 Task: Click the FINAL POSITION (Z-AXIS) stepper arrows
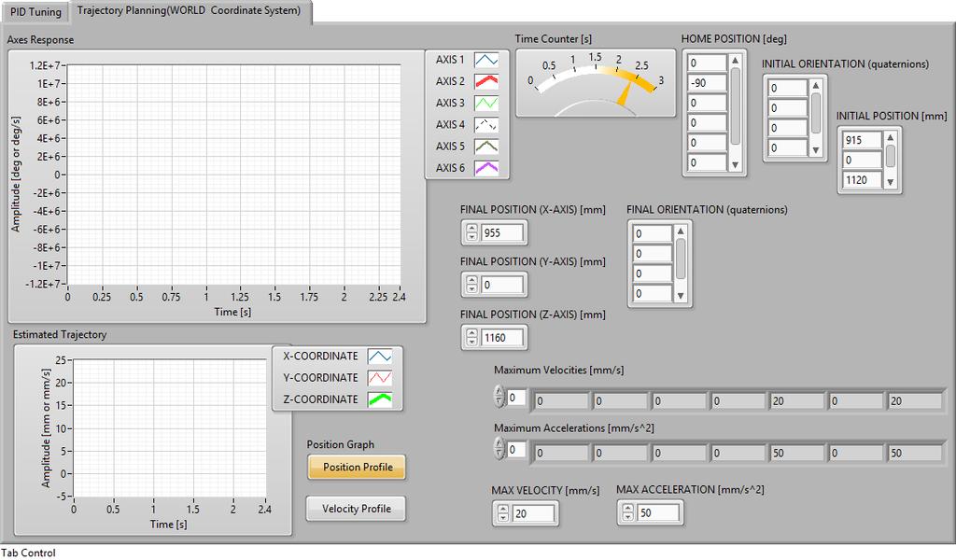pos(471,338)
